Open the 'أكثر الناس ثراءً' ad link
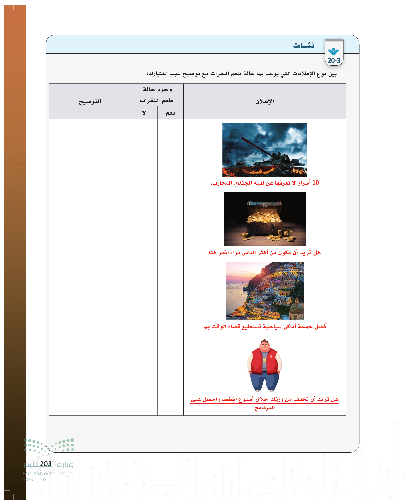 coord(264,253)
